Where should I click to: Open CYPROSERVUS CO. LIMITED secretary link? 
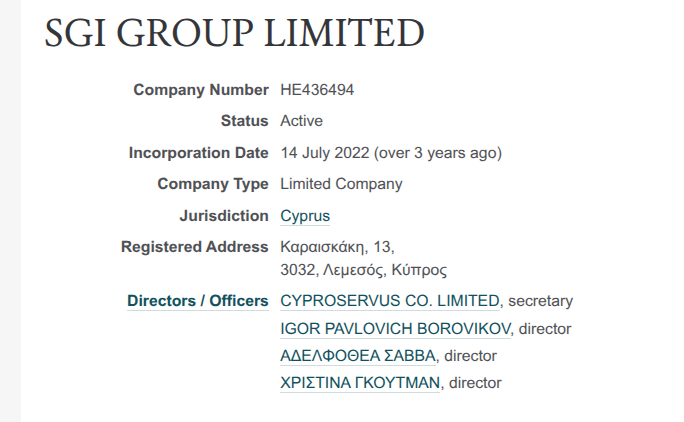coord(389,301)
